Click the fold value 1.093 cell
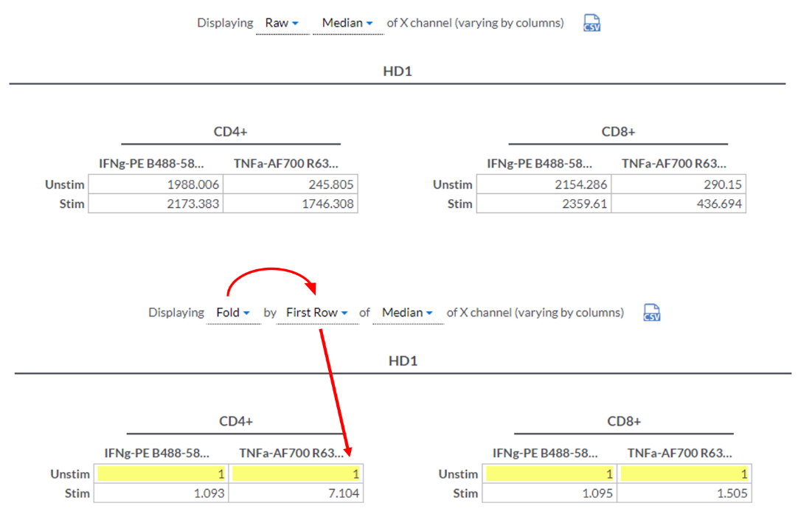 coord(162,493)
